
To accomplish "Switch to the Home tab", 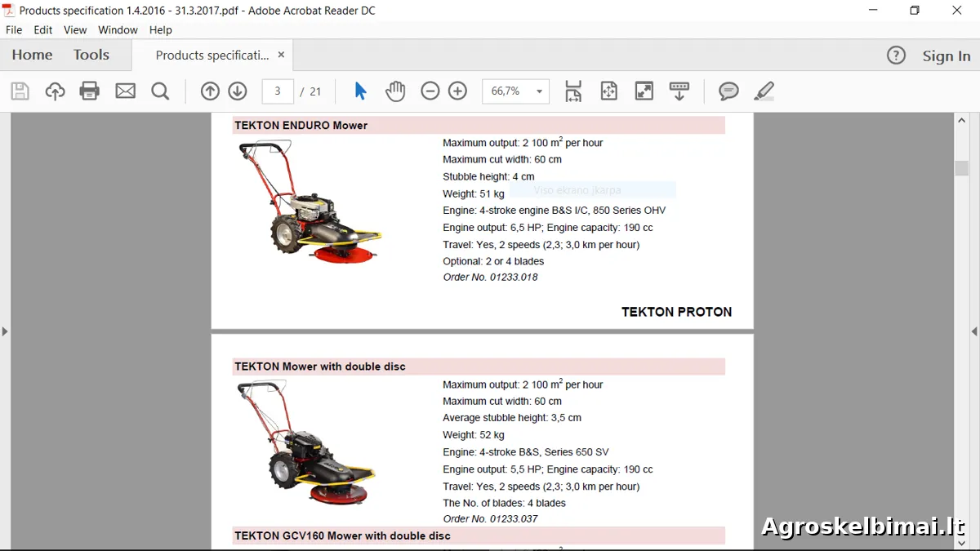I will pyautogui.click(x=32, y=55).
